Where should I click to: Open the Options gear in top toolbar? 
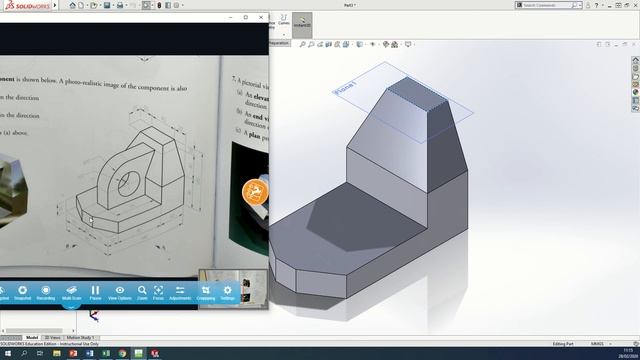[176, 5]
